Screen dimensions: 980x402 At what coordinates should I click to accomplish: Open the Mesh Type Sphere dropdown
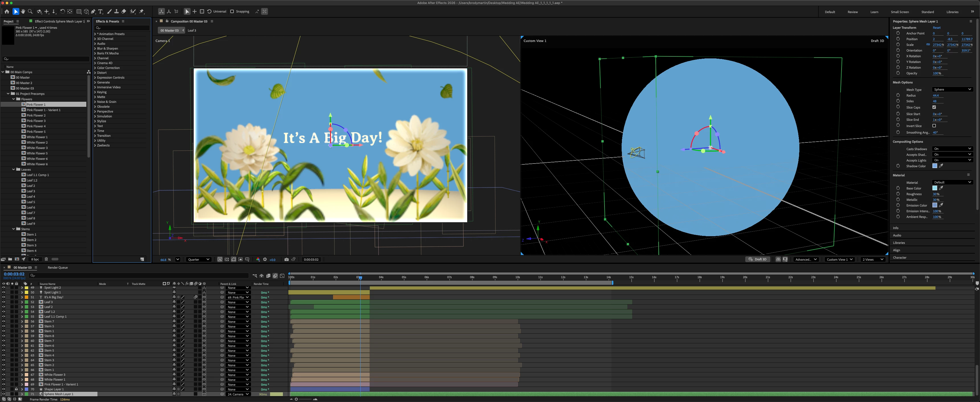(952, 89)
